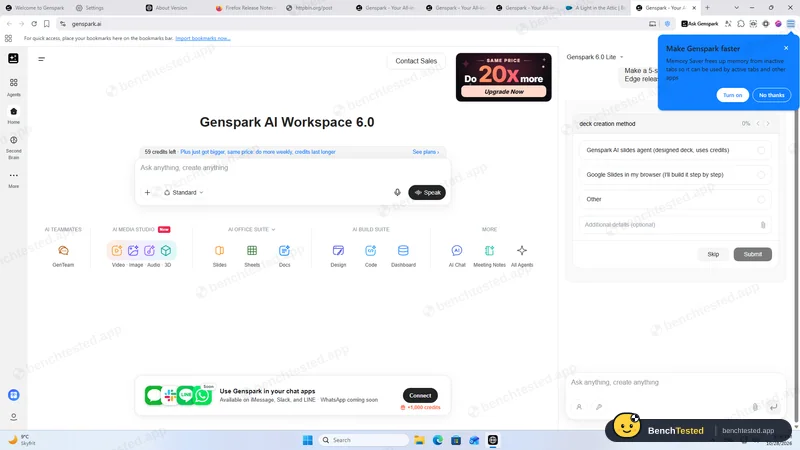Launch the Image media studio tool
Image resolution: width=800 pixels, height=450 pixels.
point(133,251)
